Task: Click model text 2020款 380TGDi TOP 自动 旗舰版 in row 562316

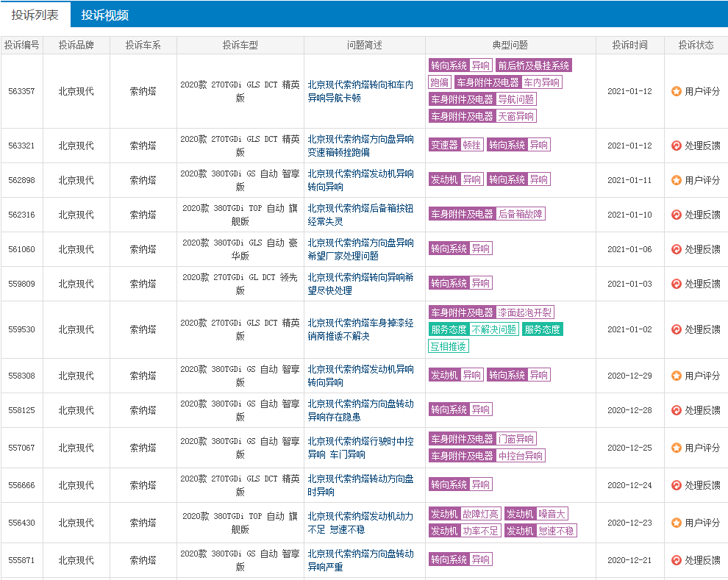Action: click(240, 215)
